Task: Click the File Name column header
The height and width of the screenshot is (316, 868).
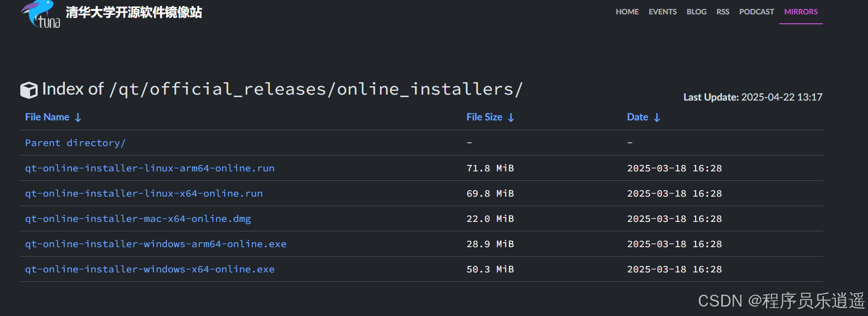Action: pos(47,117)
